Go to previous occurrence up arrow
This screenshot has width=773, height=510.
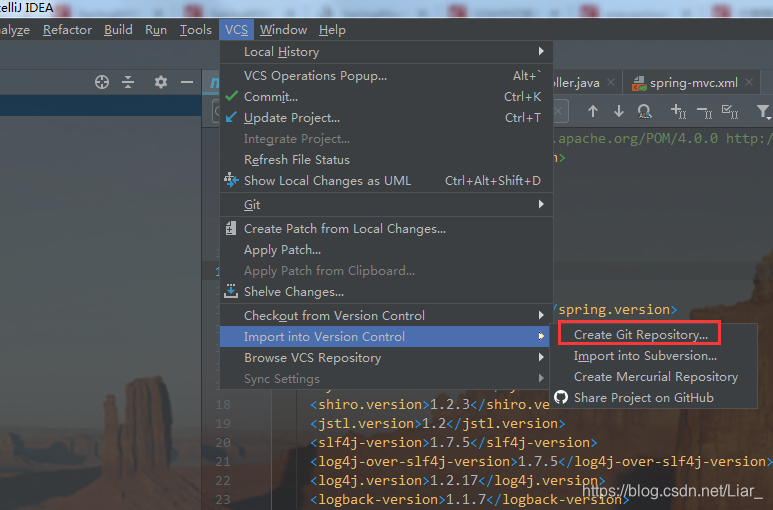593,111
